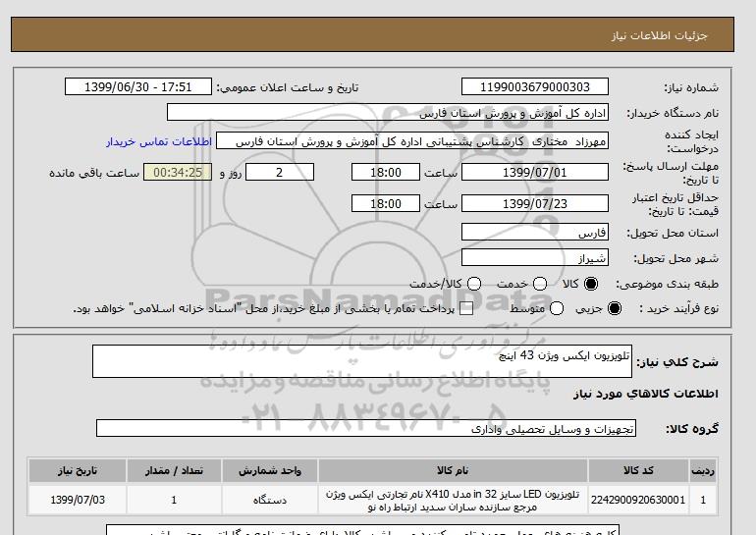Open the buyer contact info link 'اطلاعات تماس خریدار'
This screenshot has height=535, width=756.
coord(159,141)
